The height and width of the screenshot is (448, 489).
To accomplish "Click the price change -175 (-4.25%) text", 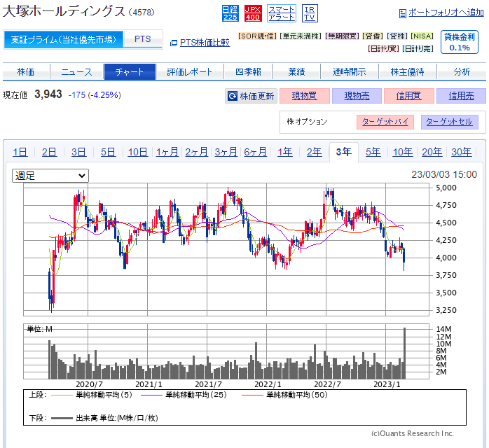I will click(x=95, y=95).
